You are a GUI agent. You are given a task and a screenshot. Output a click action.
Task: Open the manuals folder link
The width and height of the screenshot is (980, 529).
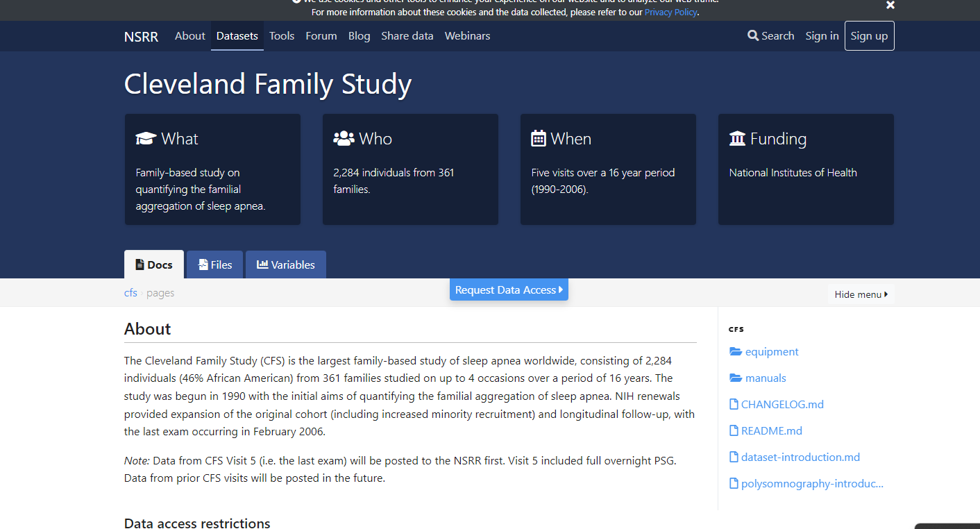coord(766,378)
